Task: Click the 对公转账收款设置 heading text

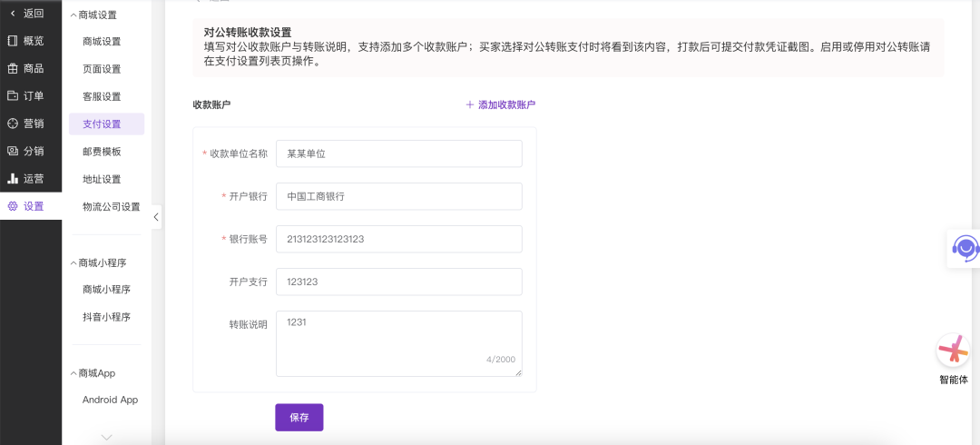Action: click(x=248, y=33)
